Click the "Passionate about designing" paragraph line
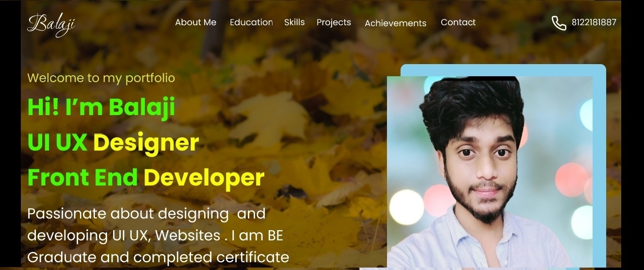 pyautogui.click(x=128, y=214)
